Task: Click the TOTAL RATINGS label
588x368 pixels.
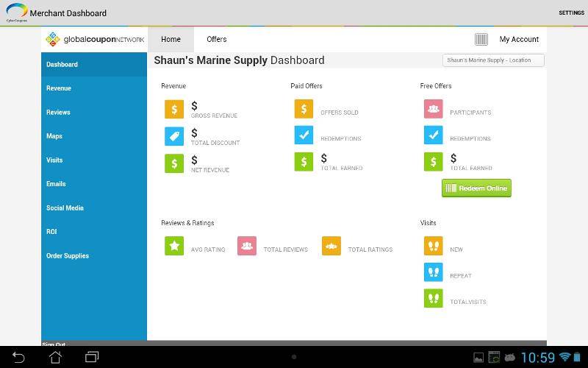Action: pyautogui.click(x=370, y=250)
